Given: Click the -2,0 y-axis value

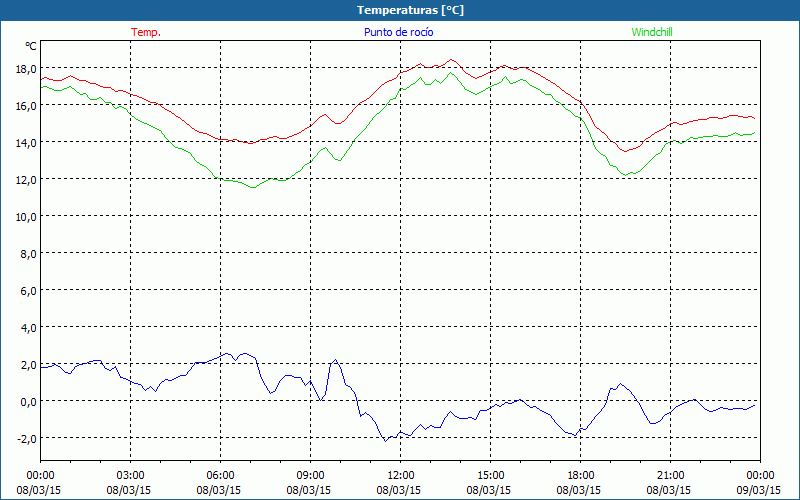Looking at the screenshot, I should tap(27, 439).
